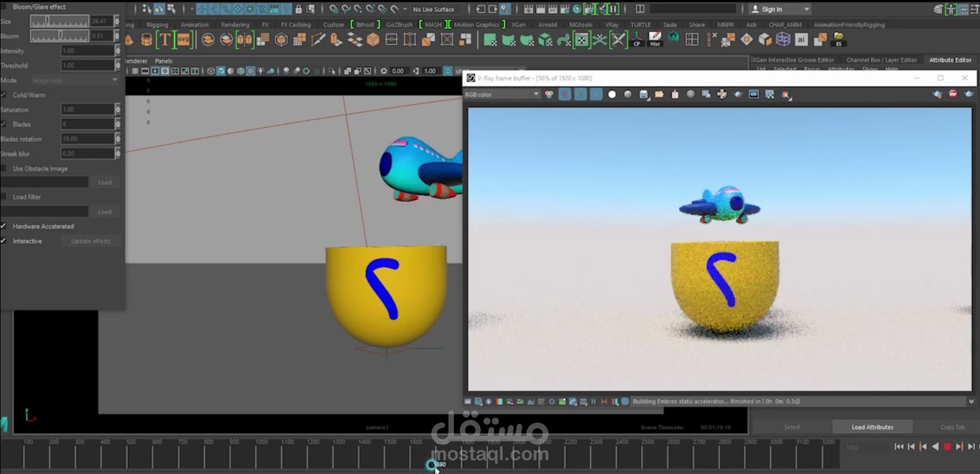
Task: Click the Load button under Load filter
Action: tap(105, 212)
